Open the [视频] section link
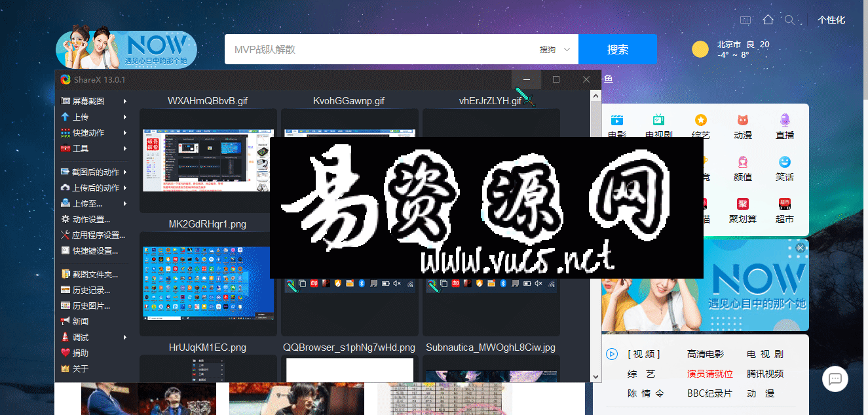 [x=644, y=354]
